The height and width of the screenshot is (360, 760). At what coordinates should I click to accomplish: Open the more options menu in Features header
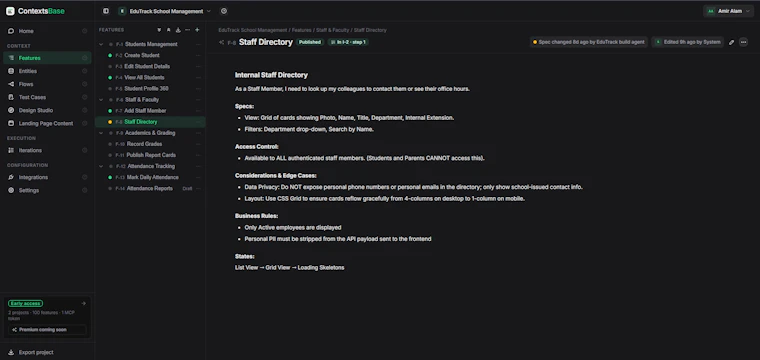[188, 30]
